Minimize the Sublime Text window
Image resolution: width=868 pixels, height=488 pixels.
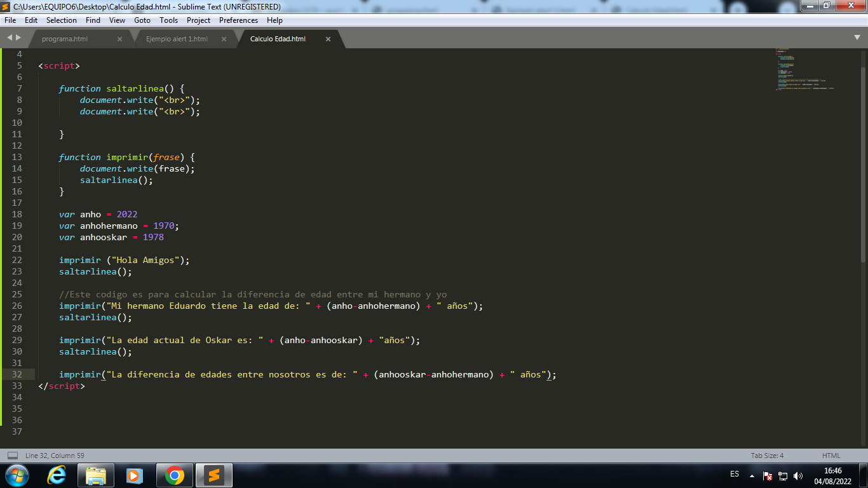click(x=810, y=6)
